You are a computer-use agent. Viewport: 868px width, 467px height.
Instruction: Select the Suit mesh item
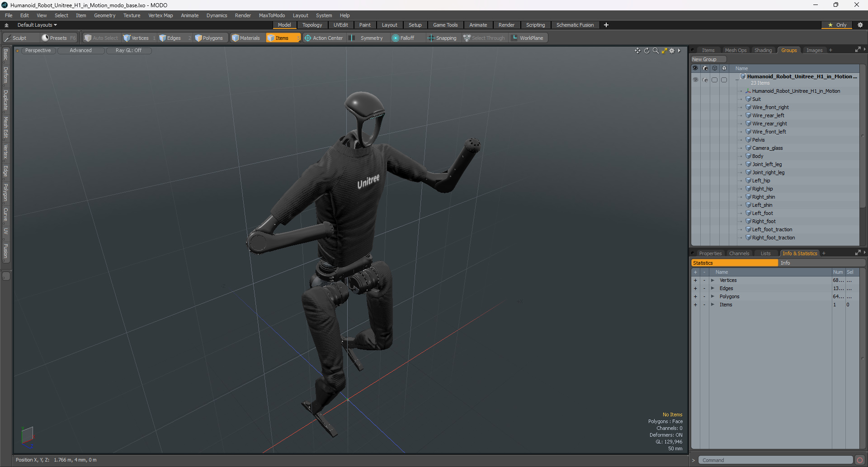(756, 99)
